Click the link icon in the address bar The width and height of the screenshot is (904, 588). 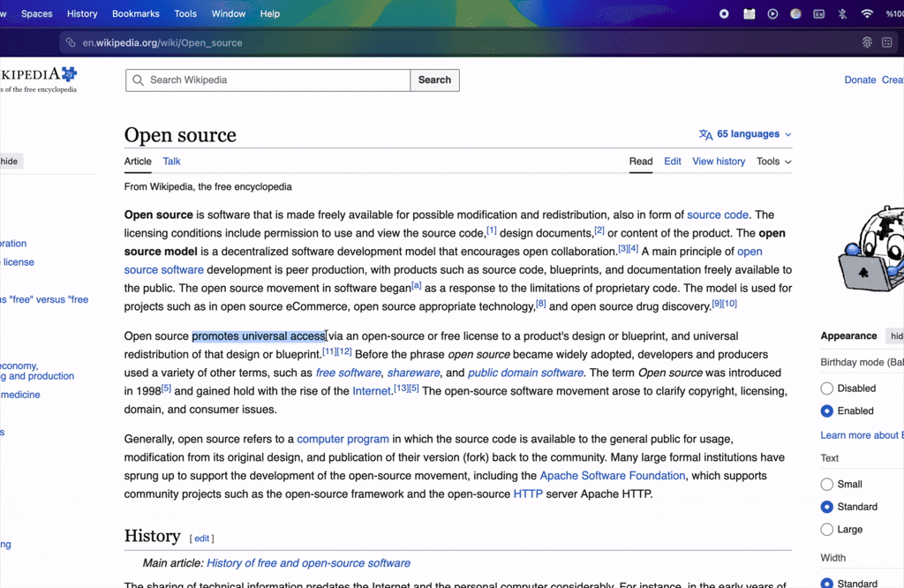71,42
